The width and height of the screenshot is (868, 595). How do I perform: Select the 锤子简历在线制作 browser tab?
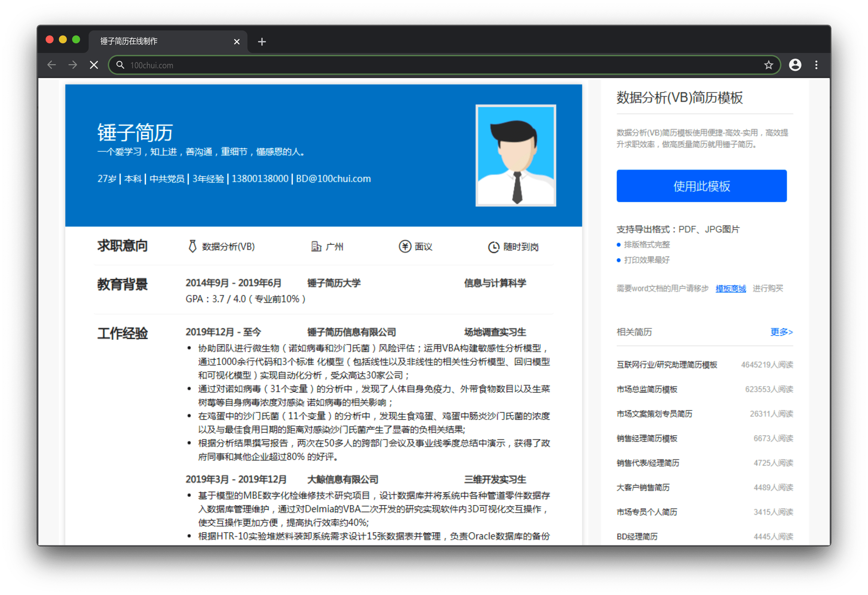pos(168,41)
